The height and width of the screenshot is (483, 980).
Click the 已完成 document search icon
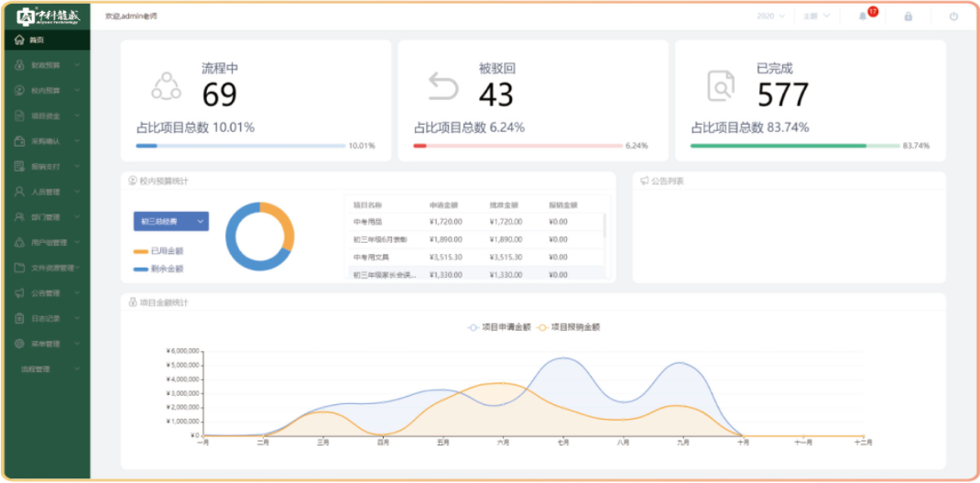click(721, 86)
